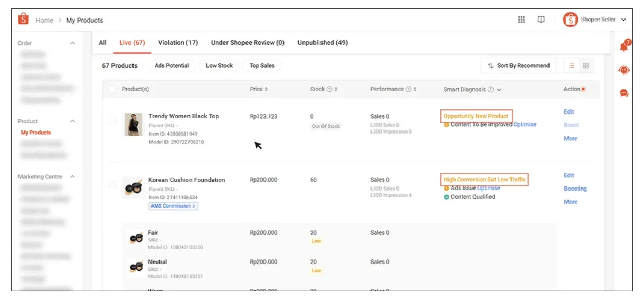Open the Under Shopee Review (0) tab
Screen dimensions: 644x301
click(x=248, y=43)
